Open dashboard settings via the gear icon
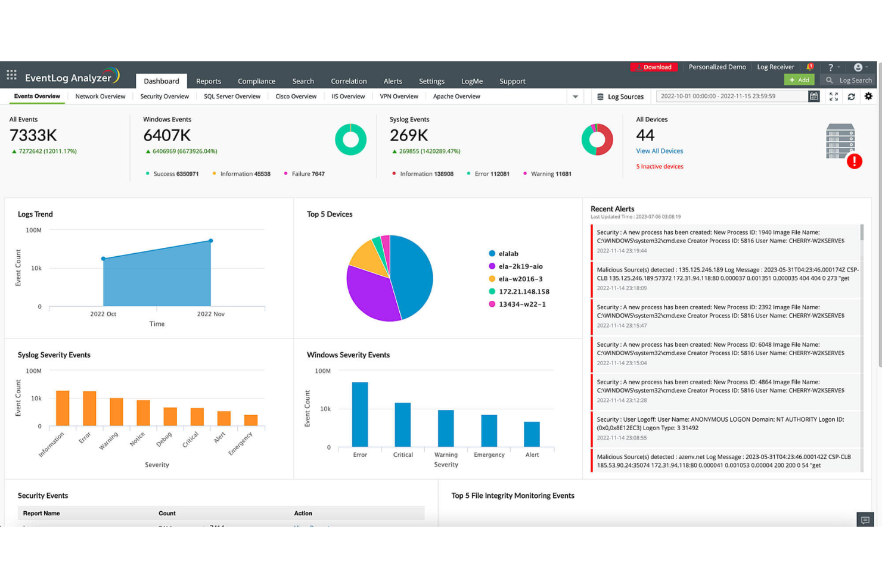Screen dimensions: 882x588 click(x=868, y=96)
